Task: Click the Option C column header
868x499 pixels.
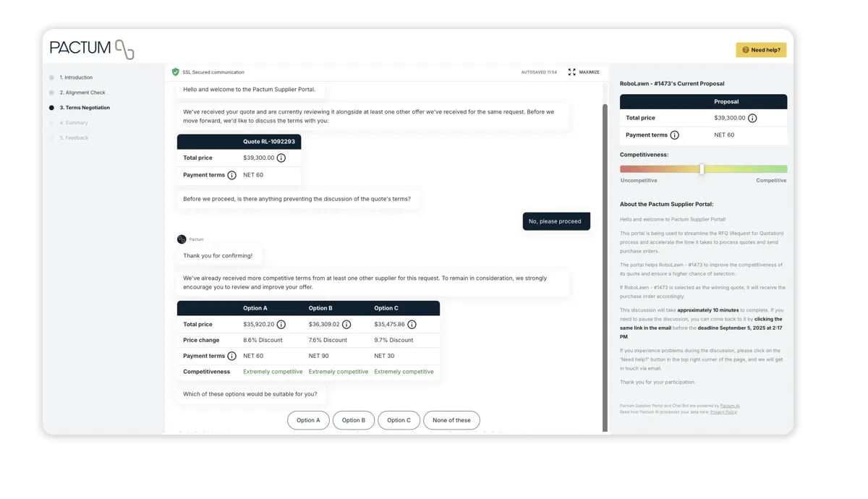Action: pos(386,308)
